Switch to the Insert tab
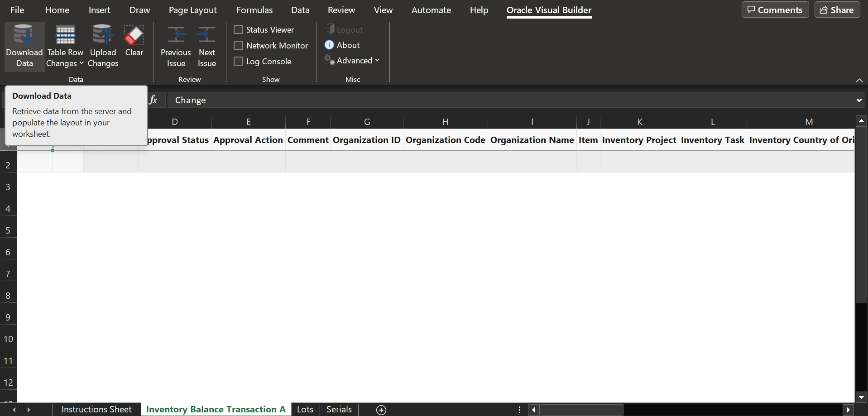Screen dimensions: 868x416 point(100,10)
